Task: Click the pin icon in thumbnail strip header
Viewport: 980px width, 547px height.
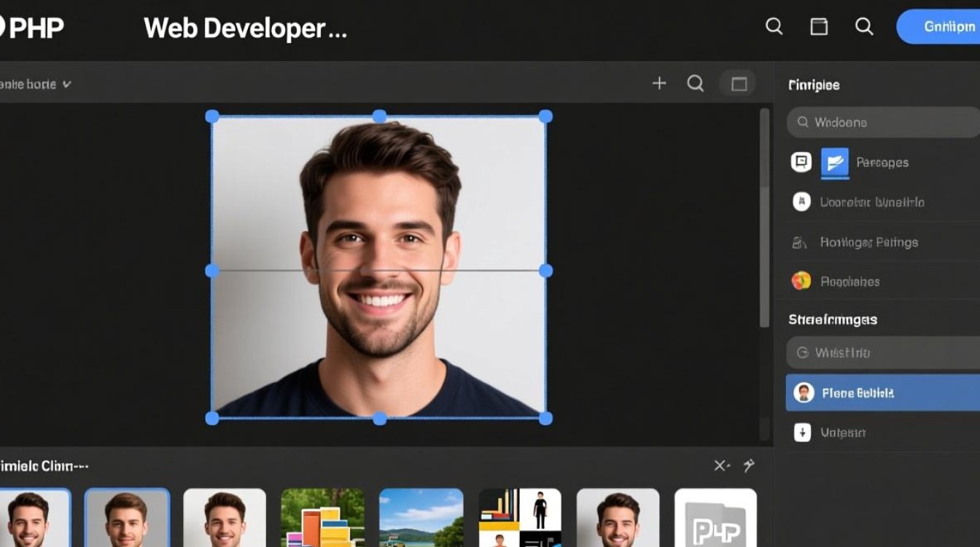Action: [749, 465]
